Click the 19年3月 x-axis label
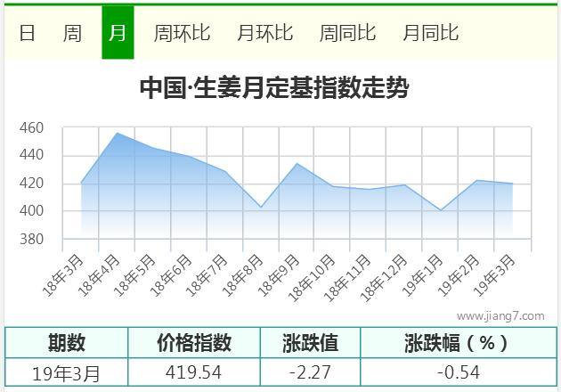561x392 pixels. pos(495,275)
